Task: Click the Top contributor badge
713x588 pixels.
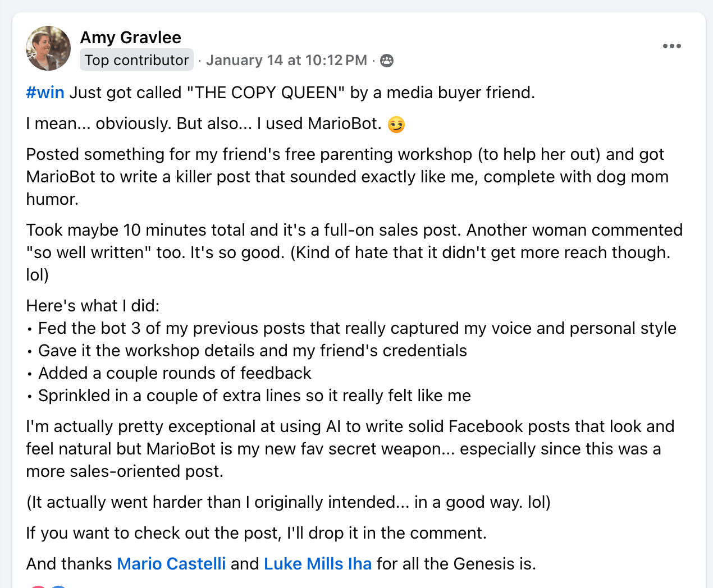Action: click(136, 60)
